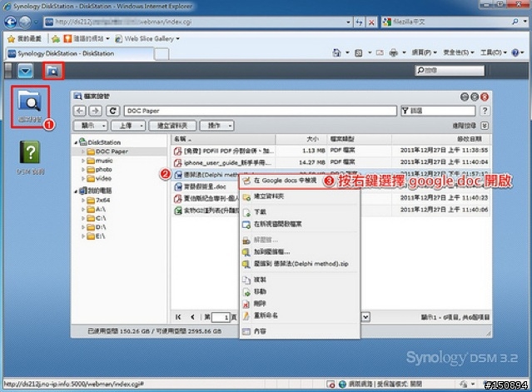The image size is (532, 392).
Task: Open the 工具(O) tools menu
Action: [494, 52]
